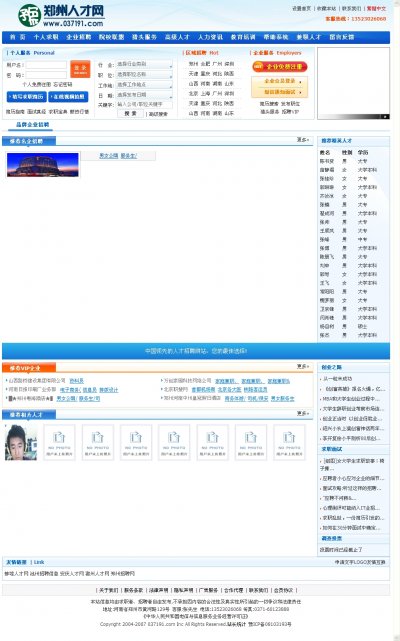
Task: Click the 用户名 username input field
Action: (x=46, y=65)
